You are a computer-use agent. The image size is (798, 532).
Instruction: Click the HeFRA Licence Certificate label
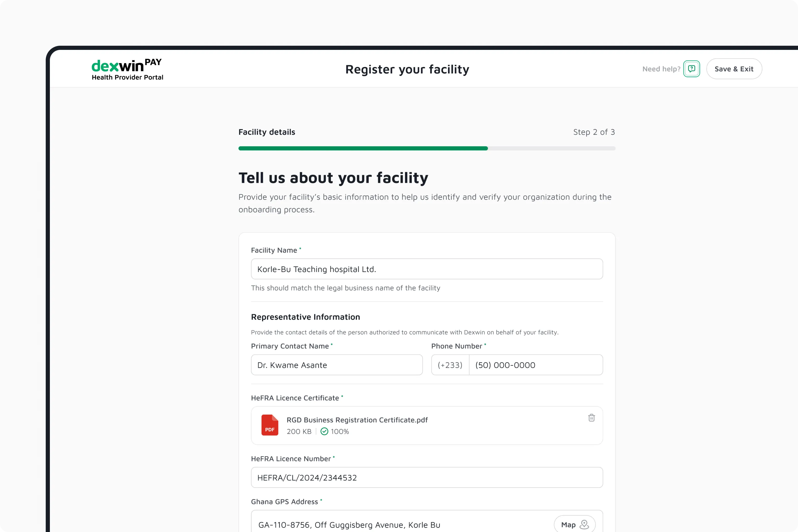[x=295, y=398]
